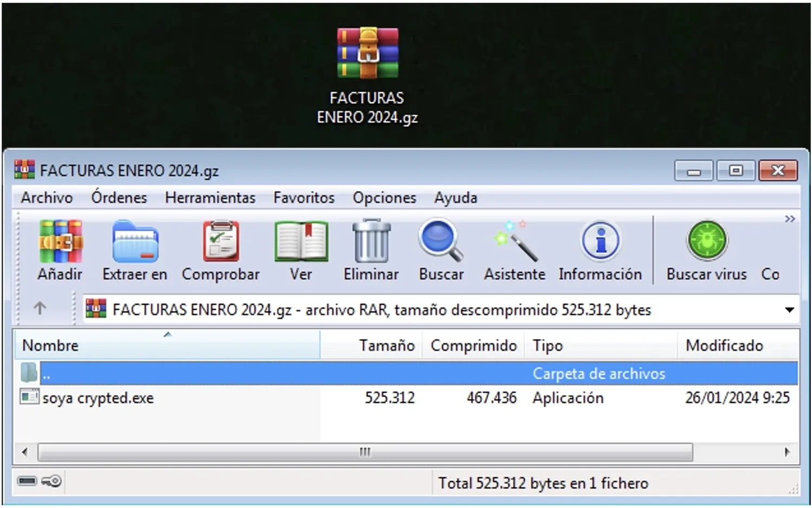Click the horizontal scrollbar thumb
The height and width of the screenshot is (508, 812).
365,452
